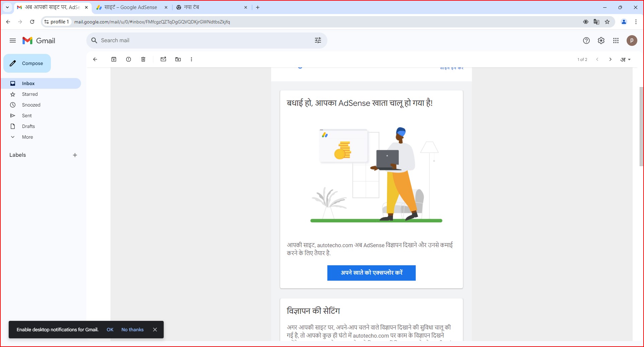Click the AdSense illustration image
644x347 pixels.
pyautogui.click(x=376, y=175)
